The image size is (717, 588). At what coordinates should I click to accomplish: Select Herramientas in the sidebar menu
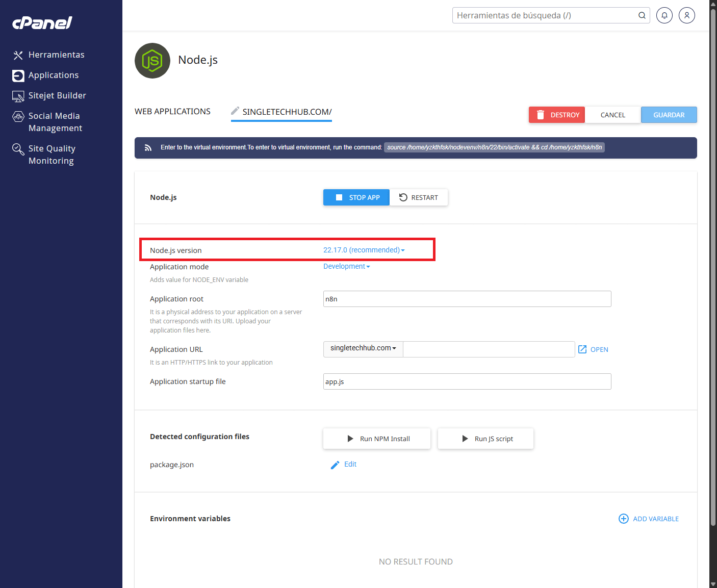pyautogui.click(x=57, y=55)
